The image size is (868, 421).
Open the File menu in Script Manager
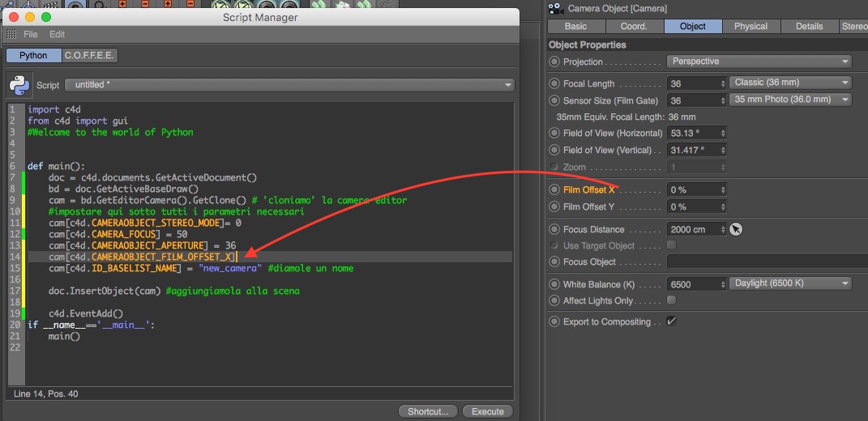pos(31,34)
